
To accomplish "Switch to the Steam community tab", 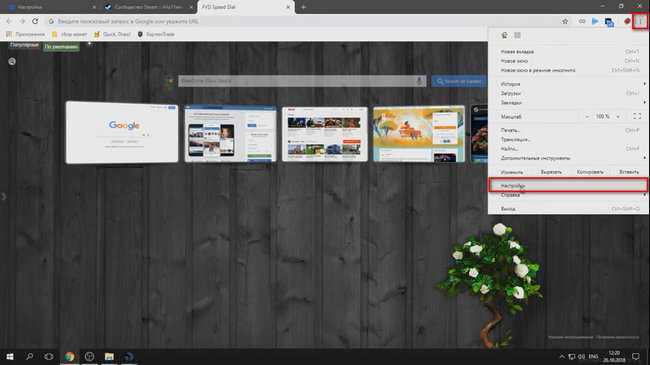I will [148, 7].
